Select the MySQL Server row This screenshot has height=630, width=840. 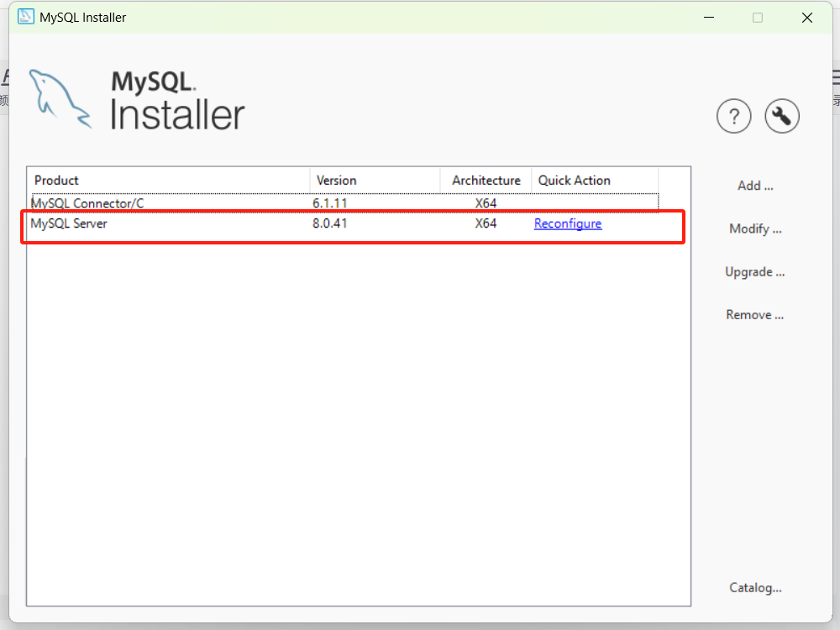point(168,223)
